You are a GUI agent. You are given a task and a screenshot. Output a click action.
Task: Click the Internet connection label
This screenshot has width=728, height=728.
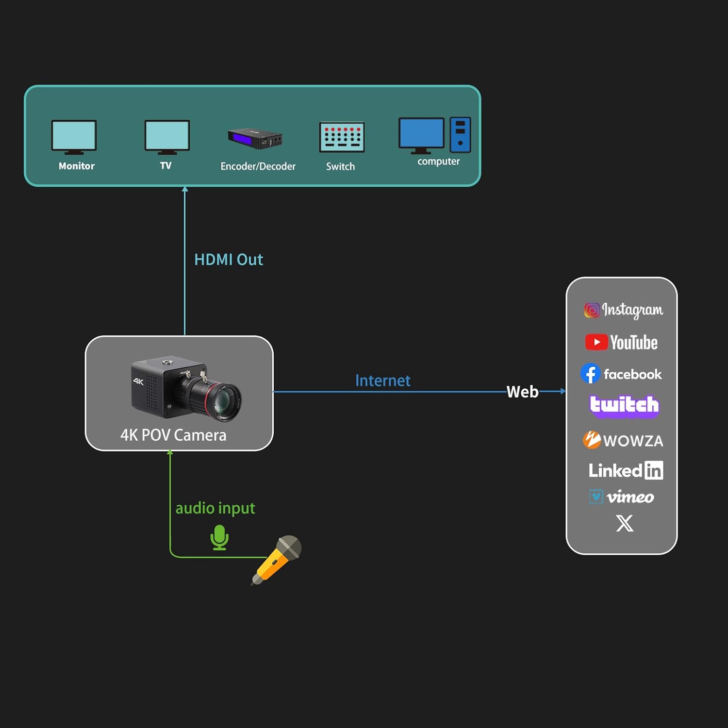coord(382,381)
